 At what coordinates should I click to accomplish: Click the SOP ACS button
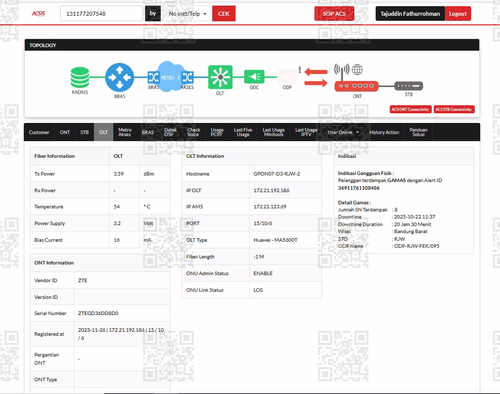[334, 14]
